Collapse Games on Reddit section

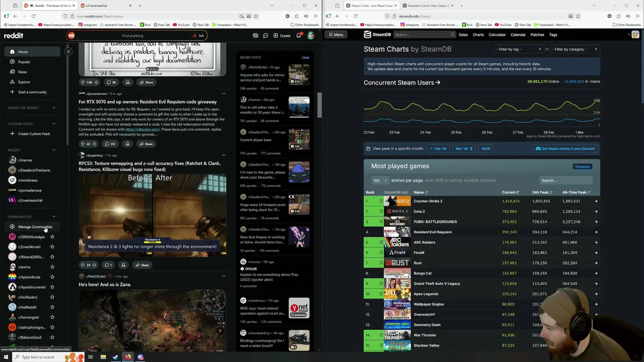coord(54,108)
